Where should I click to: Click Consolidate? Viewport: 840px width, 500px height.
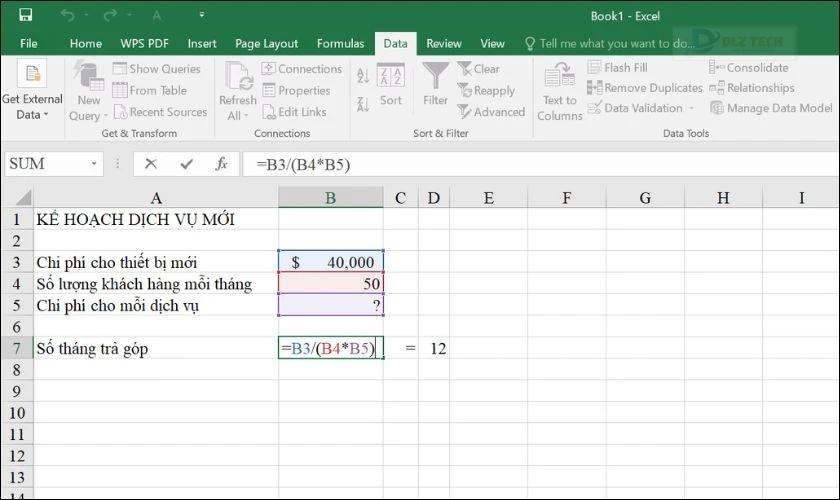[748, 68]
